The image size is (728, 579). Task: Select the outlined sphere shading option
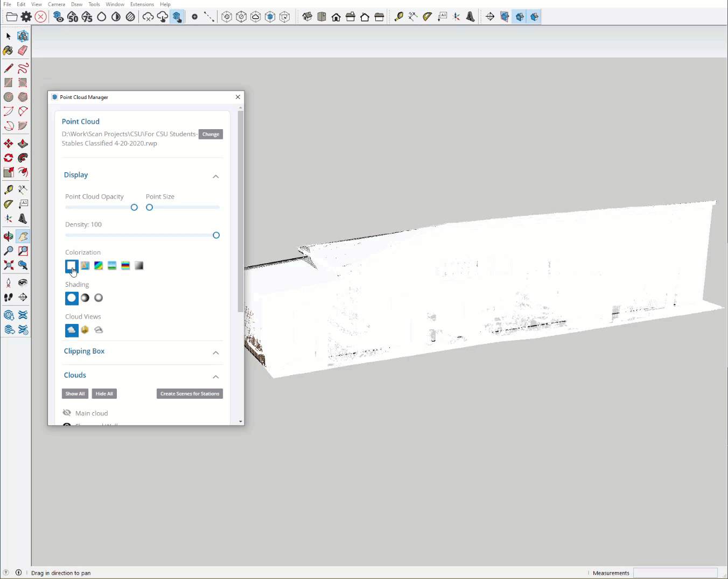(x=99, y=298)
